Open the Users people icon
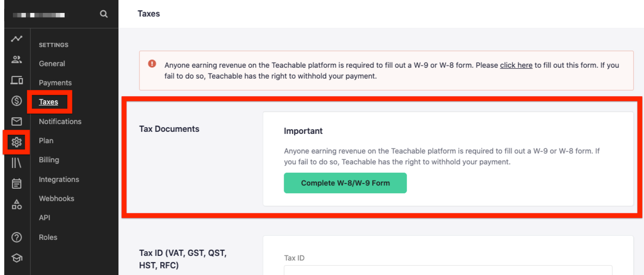The image size is (644, 275). [17, 59]
